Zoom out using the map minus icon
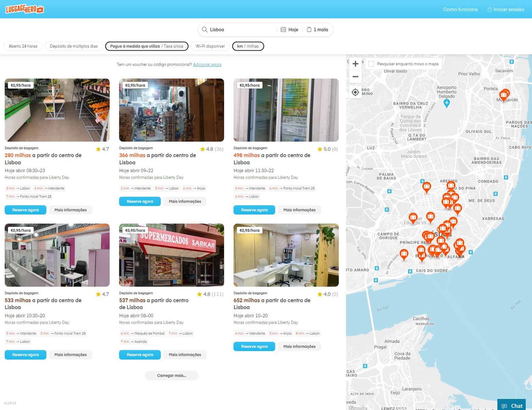The width and height of the screenshot is (532, 410). point(355,77)
